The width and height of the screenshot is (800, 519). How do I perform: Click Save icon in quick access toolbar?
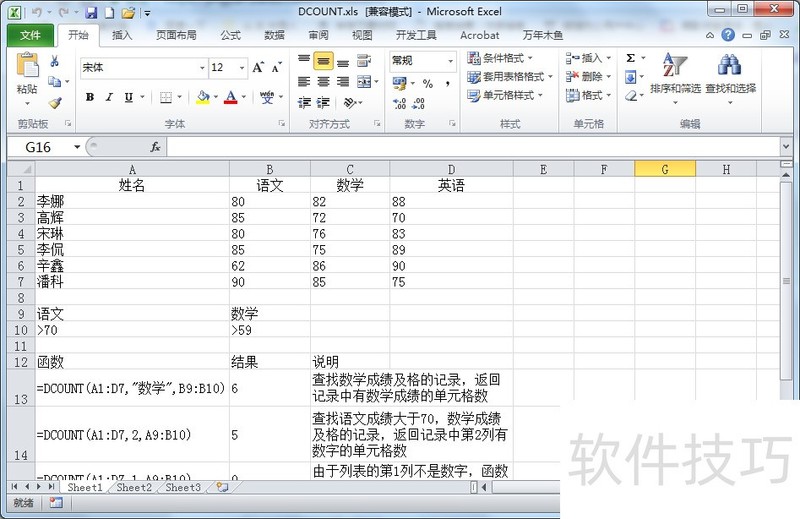(91, 12)
